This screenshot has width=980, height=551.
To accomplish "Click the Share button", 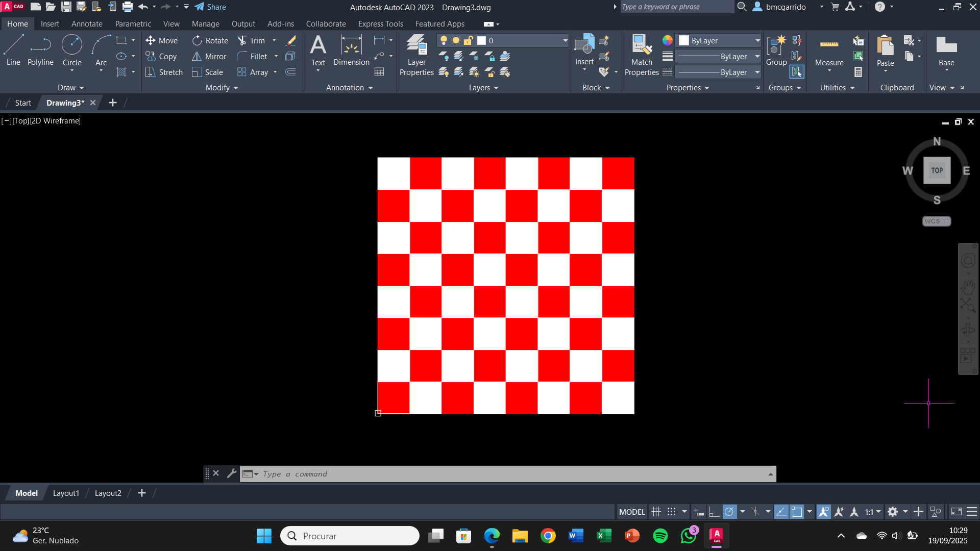I will pos(210,7).
